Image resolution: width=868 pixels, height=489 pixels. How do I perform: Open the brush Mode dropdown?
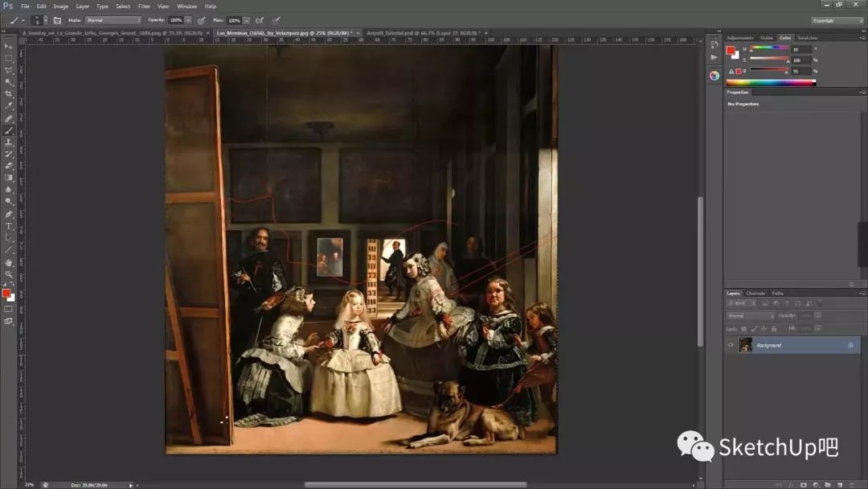113,20
